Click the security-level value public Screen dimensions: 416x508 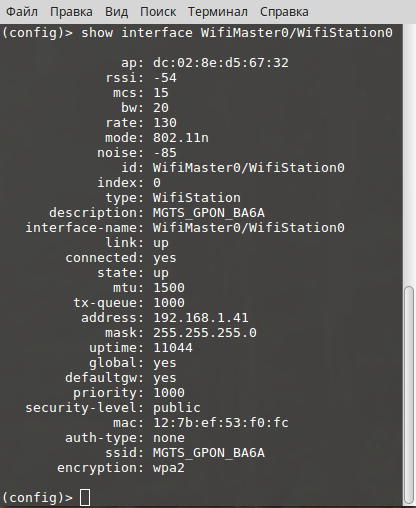[x=177, y=408]
